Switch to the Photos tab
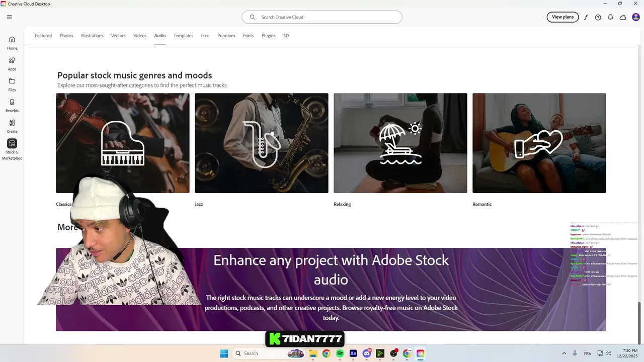This screenshot has width=644, height=362. (66, 36)
